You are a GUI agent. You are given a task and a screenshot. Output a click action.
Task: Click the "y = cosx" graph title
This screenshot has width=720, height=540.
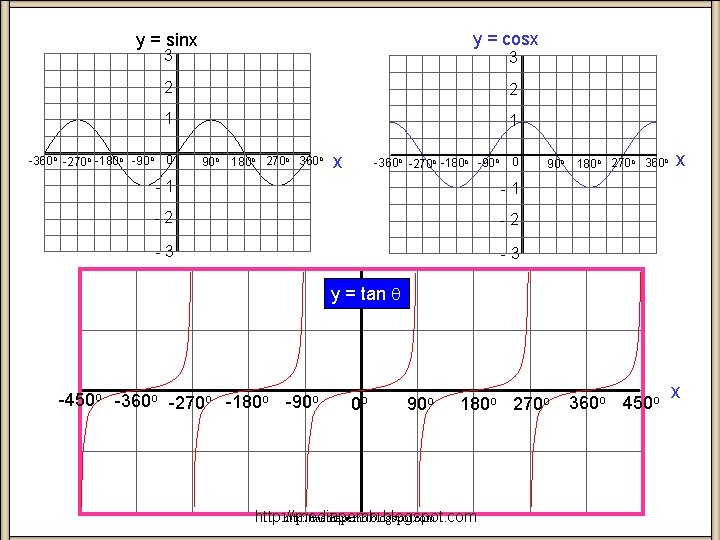pos(505,39)
